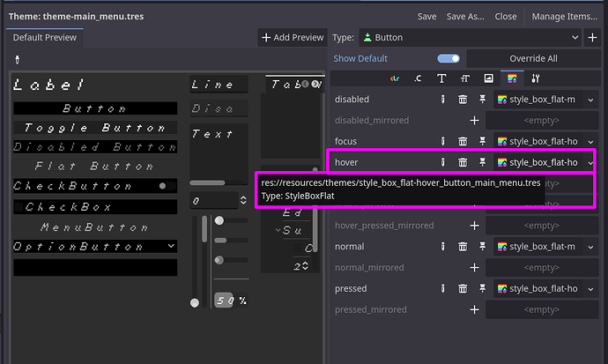Viewport: 608px width, 364px height.
Task: Click the vertical slider in the preview
Action: pos(195,262)
